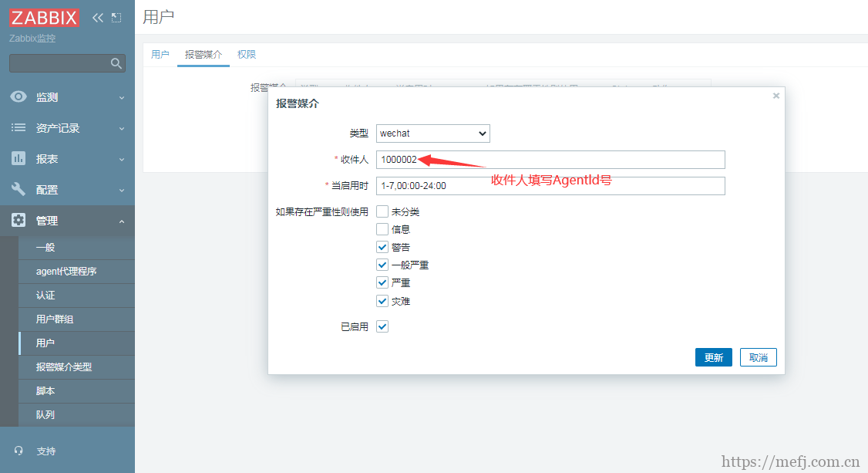Click the Zabbix logo
The image size is (868, 473).
pos(44,18)
